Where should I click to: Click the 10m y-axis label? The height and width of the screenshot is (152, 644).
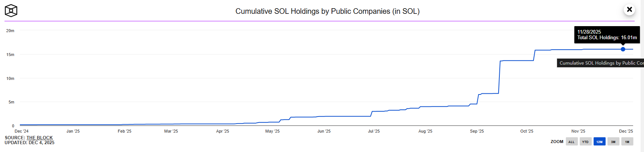coord(10,78)
